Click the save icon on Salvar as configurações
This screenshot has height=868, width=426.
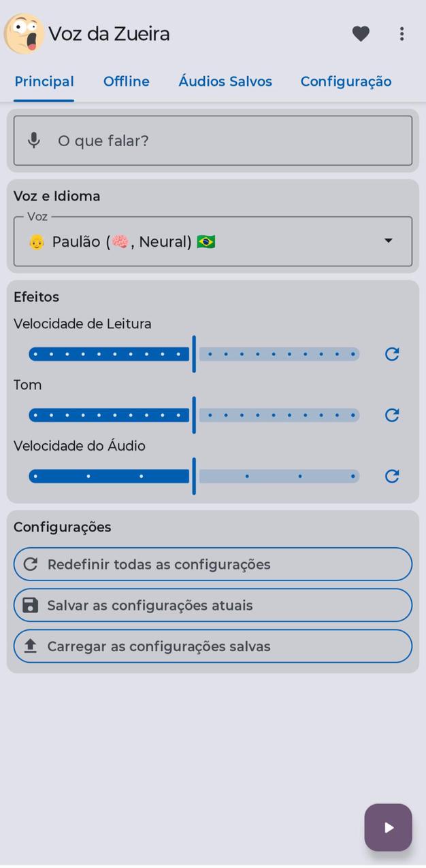(x=30, y=605)
